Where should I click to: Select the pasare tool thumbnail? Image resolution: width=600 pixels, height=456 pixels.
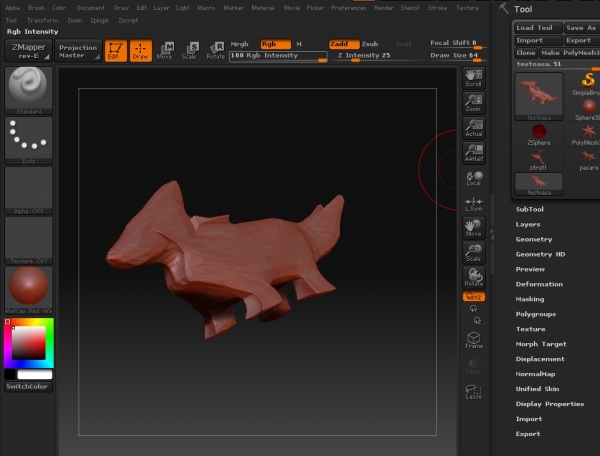pos(588,159)
